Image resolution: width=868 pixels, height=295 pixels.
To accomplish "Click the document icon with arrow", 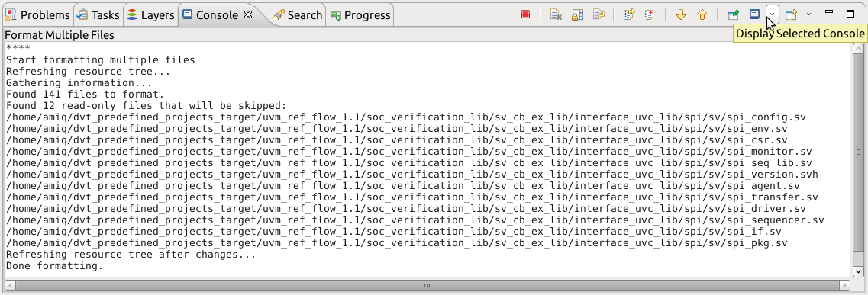I will [x=628, y=15].
